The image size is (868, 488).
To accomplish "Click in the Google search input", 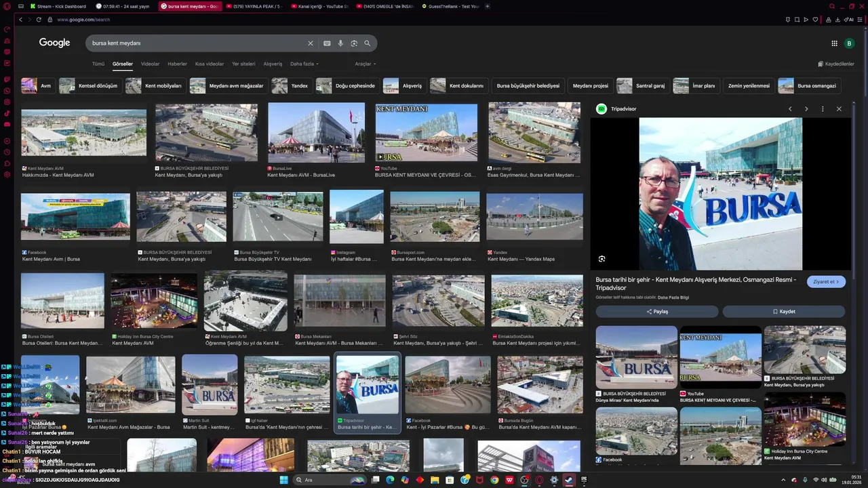I will (x=197, y=43).
